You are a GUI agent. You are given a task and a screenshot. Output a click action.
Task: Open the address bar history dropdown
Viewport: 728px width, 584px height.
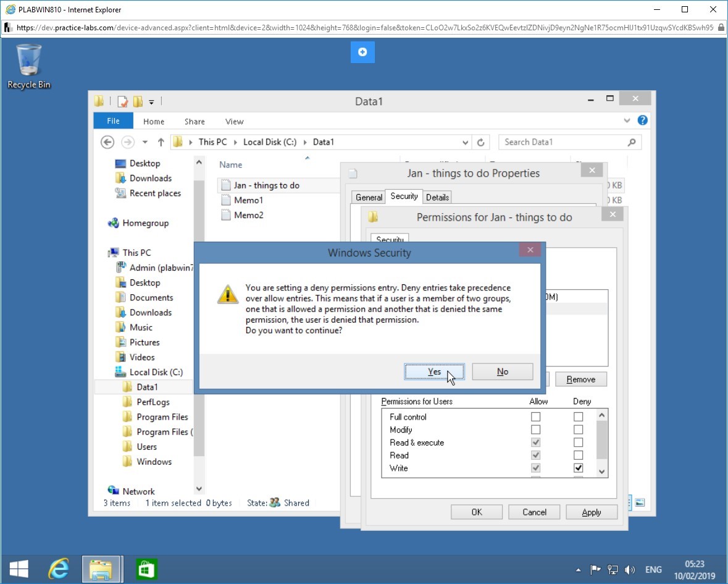click(465, 143)
